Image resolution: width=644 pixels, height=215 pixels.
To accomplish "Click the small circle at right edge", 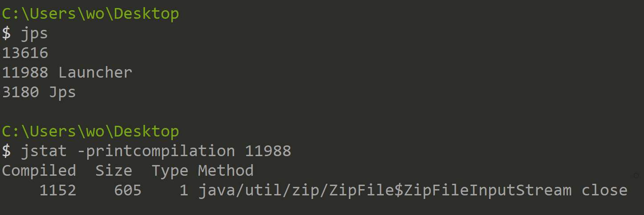I will [636, 176].
